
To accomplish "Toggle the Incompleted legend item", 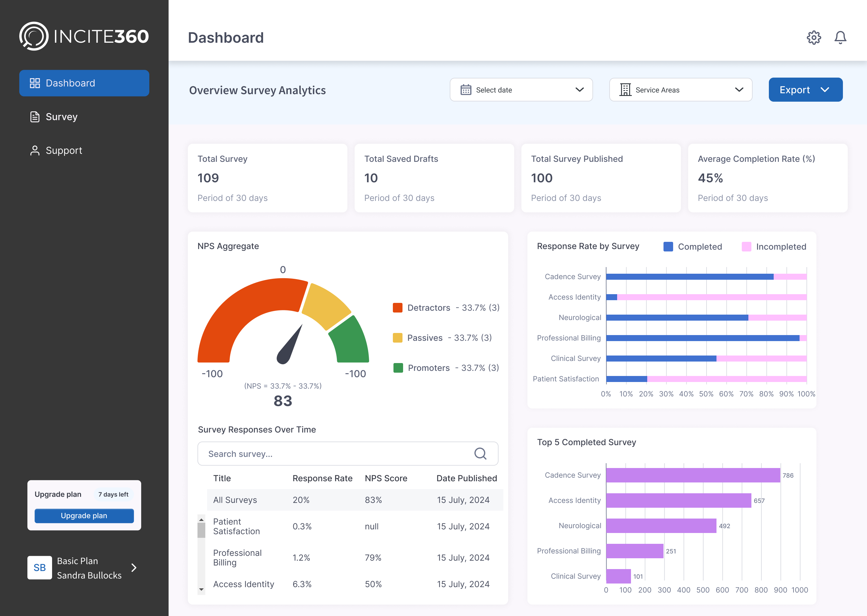I will [774, 247].
